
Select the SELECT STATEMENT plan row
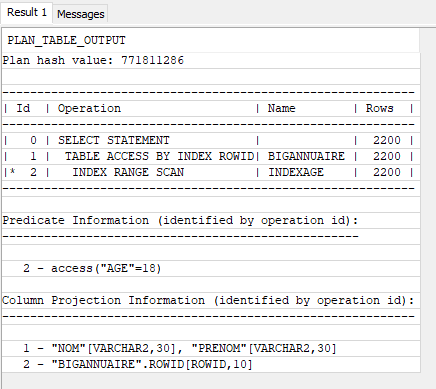[211, 140]
